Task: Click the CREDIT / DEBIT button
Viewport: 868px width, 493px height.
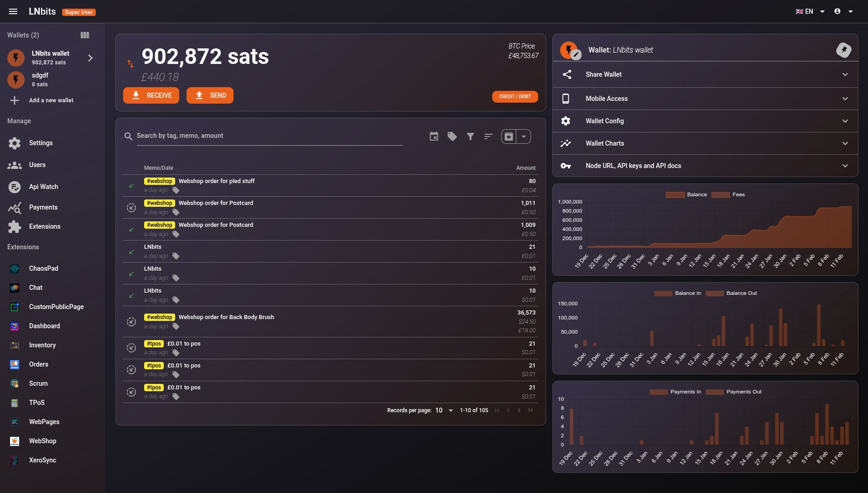Action: (515, 96)
